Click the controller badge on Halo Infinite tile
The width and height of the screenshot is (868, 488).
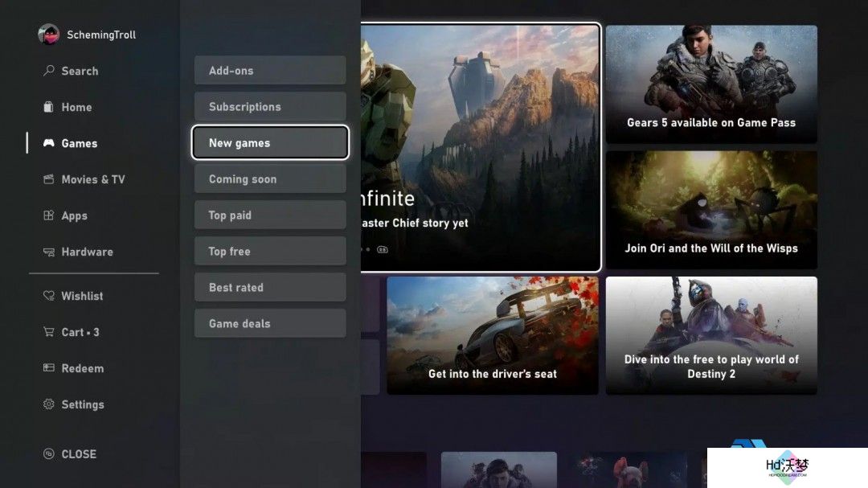pyautogui.click(x=383, y=249)
